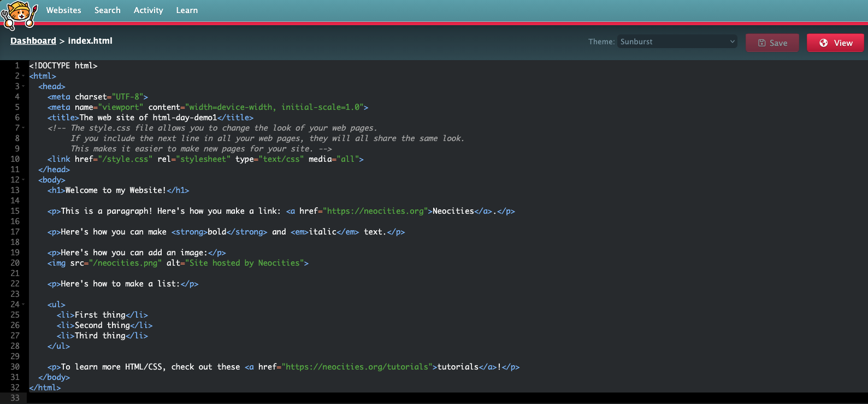This screenshot has width=868, height=404.
Task: Click the "https://neocities.org" URL on line 15
Action: [x=375, y=211]
